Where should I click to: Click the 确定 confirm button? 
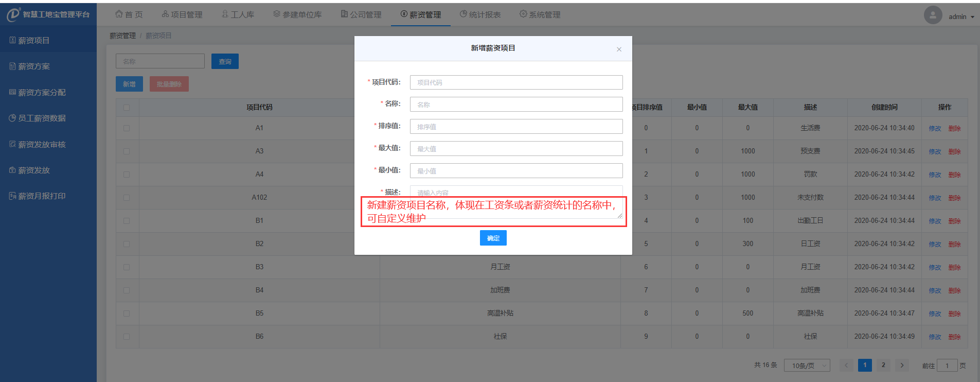point(493,238)
